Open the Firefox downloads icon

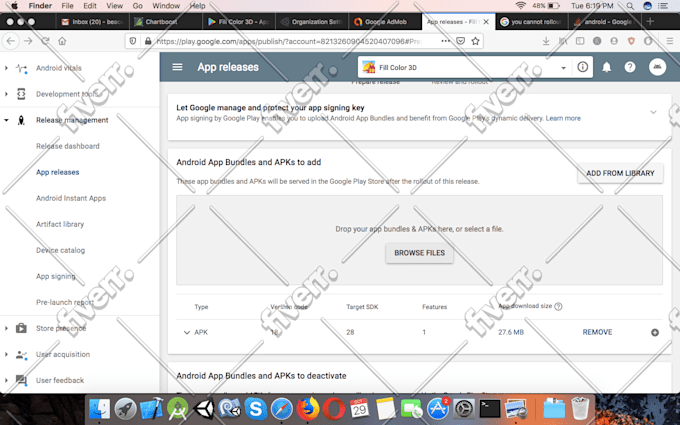pos(546,41)
